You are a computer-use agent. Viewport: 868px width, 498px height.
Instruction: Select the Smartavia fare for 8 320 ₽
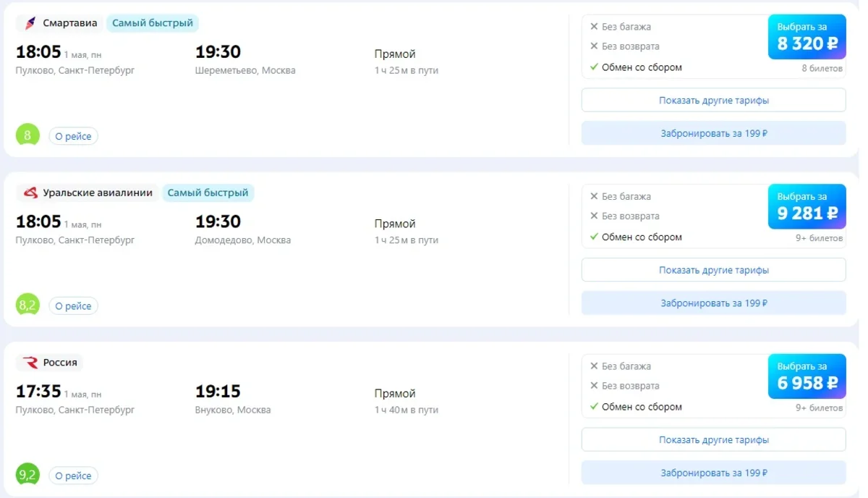pyautogui.click(x=807, y=37)
